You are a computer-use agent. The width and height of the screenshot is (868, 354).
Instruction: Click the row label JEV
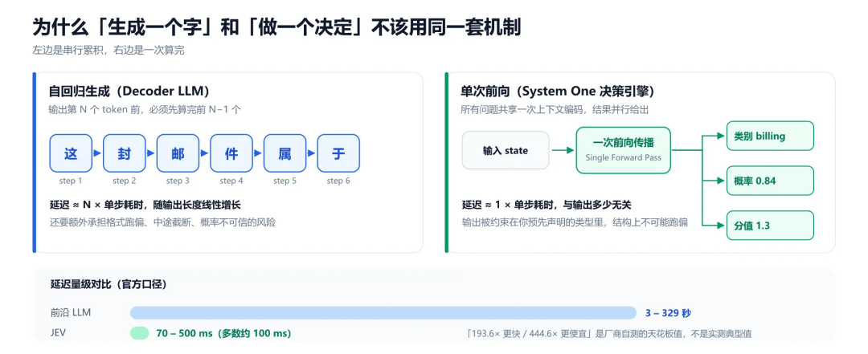pyautogui.click(x=58, y=334)
